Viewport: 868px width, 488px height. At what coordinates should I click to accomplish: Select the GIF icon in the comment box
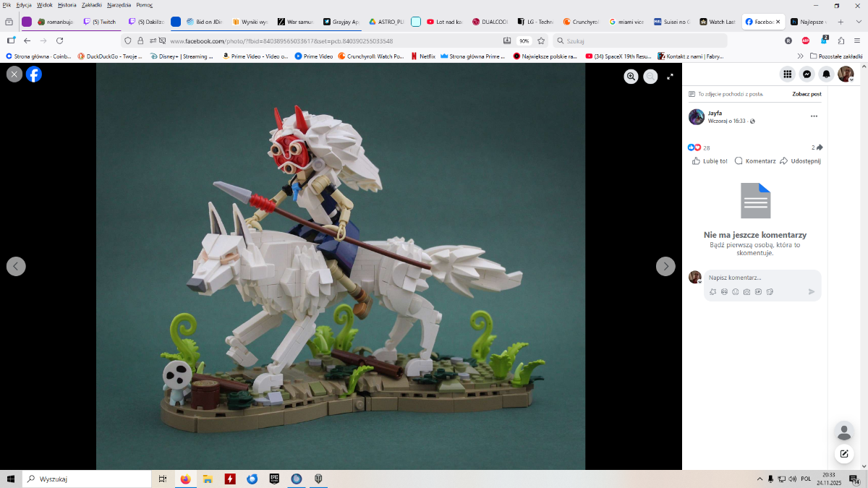pos(757,291)
